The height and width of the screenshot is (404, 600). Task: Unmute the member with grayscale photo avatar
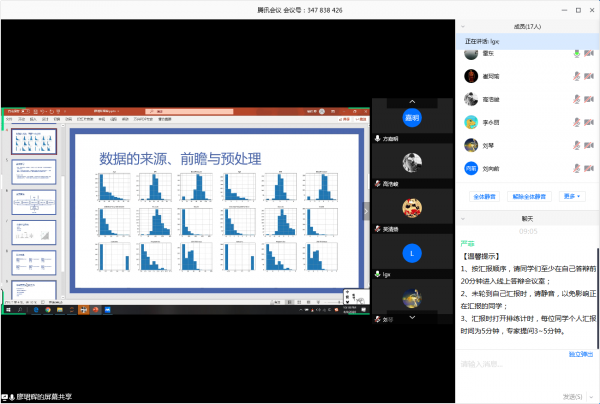pyautogui.click(x=577, y=99)
